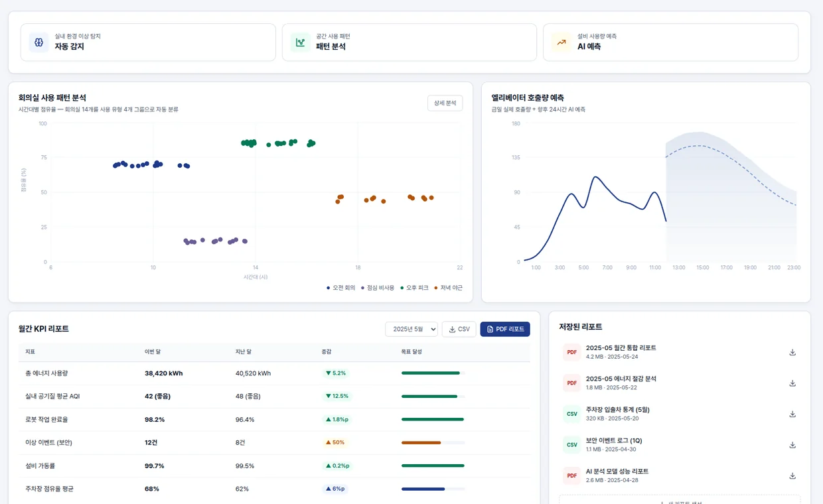Open the 2025-05 월간 통합 리포트 title
Image resolution: width=823 pixels, height=504 pixels.
click(x=621, y=348)
